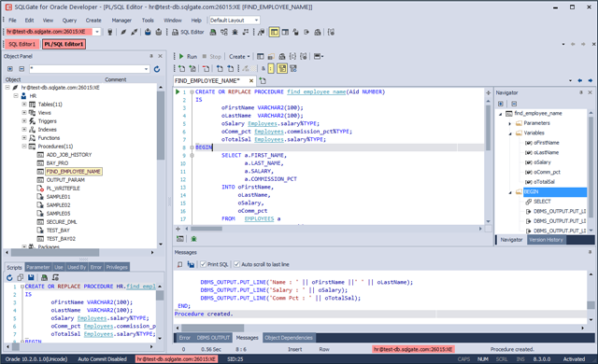Open the Object Panel filter dropdown arrow
This screenshot has height=364, width=598.
pos(146,69)
